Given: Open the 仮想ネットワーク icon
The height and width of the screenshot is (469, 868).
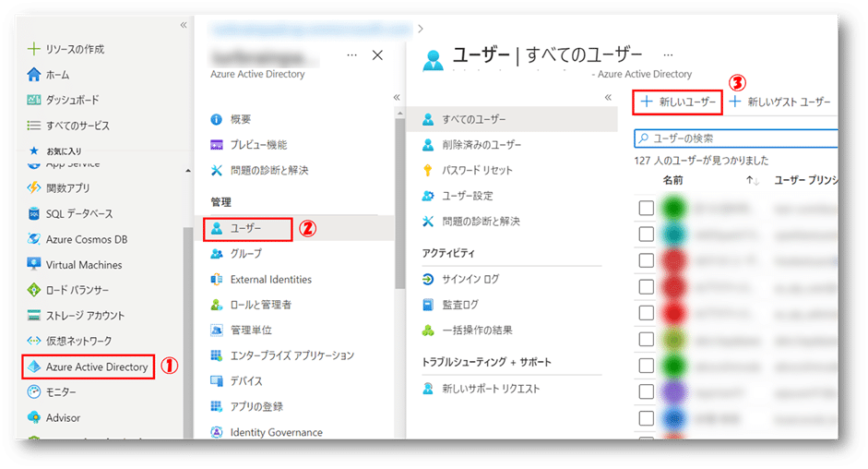Looking at the screenshot, I should (34, 341).
